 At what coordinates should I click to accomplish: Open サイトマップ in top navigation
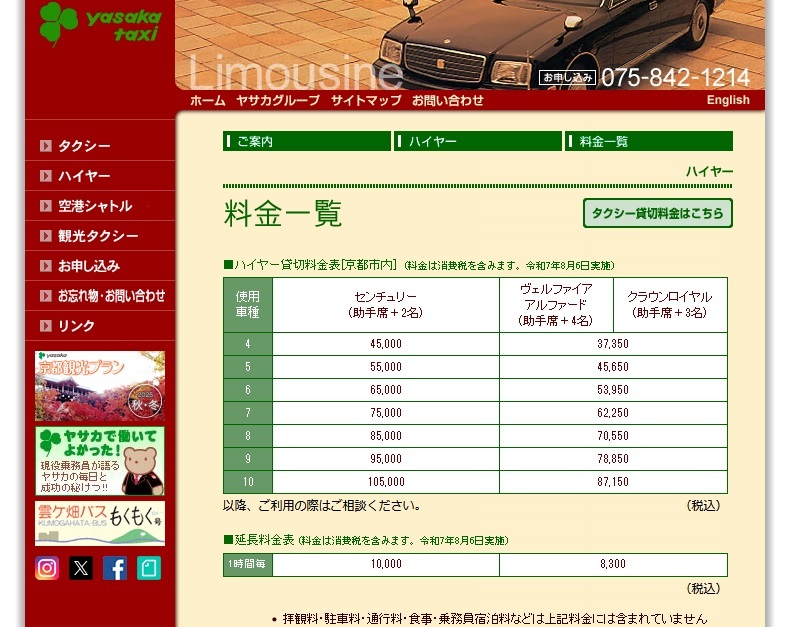(366, 100)
